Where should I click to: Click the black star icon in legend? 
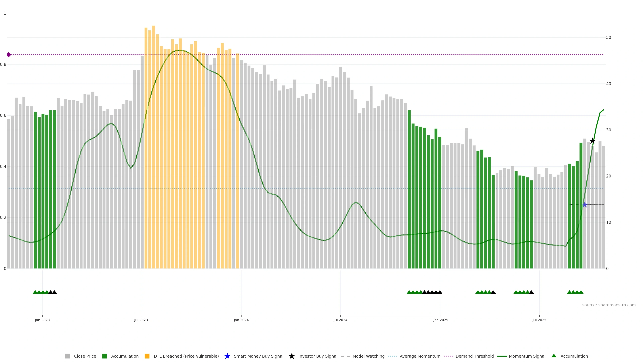tap(291, 356)
